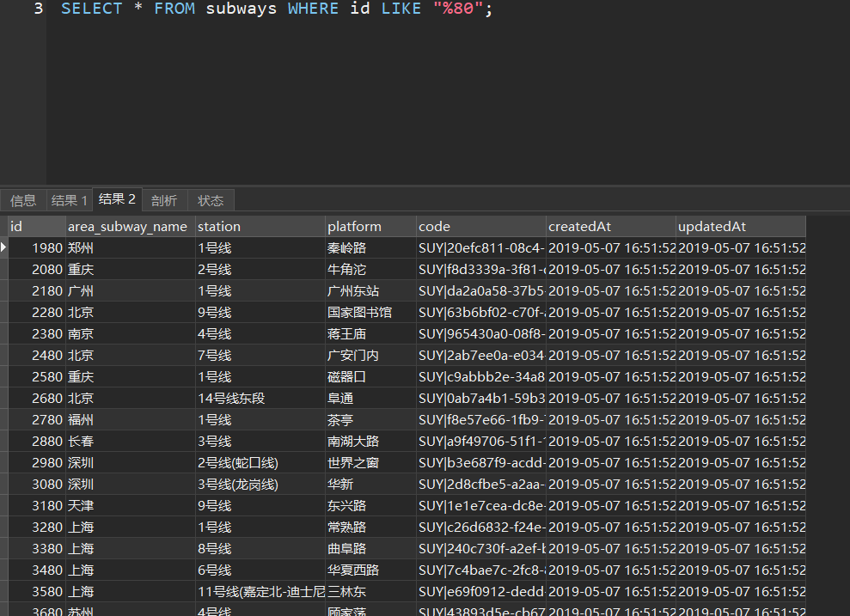850x616 pixels.
Task: Select the id cell 2480
Action: point(37,356)
